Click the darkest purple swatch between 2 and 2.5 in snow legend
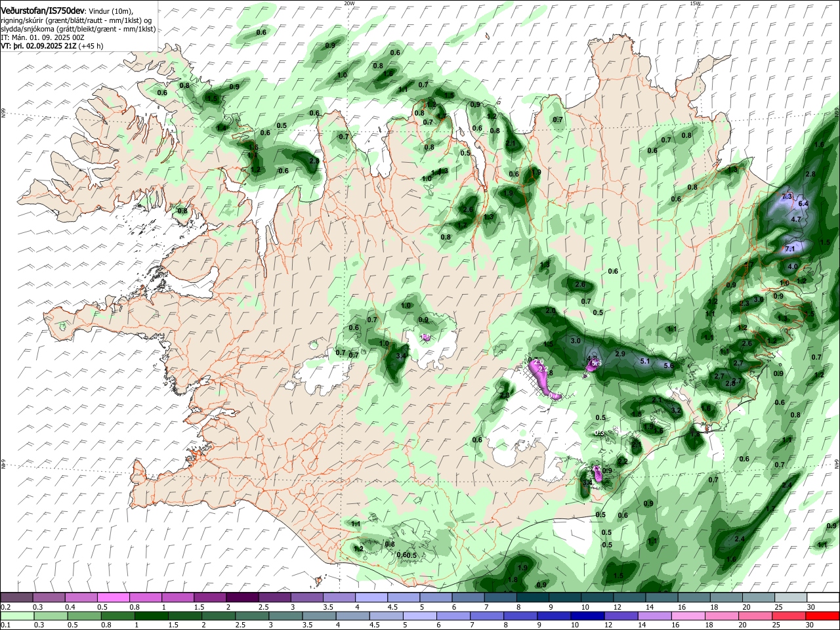 [x=242, y=597]
